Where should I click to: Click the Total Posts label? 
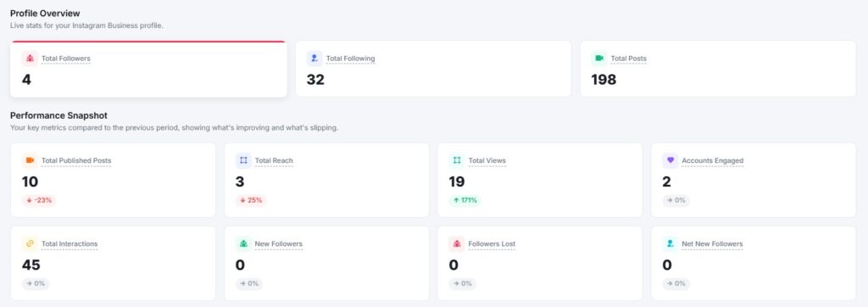coord(629,59)
